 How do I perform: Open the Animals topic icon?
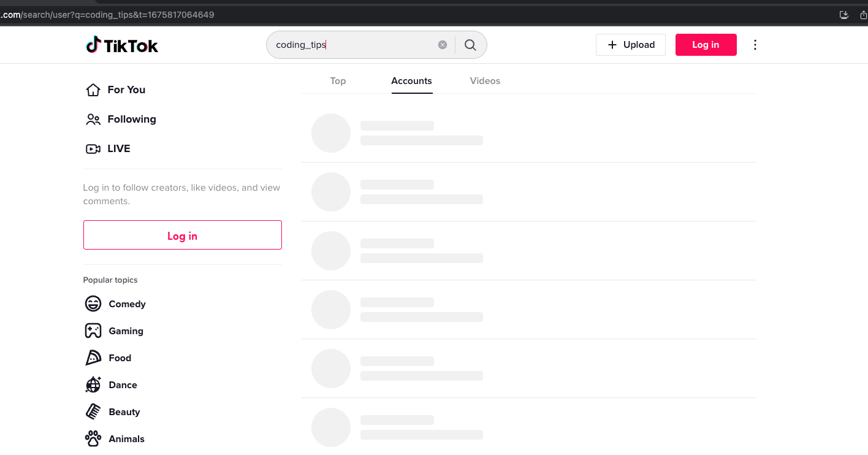pos(93,438)
